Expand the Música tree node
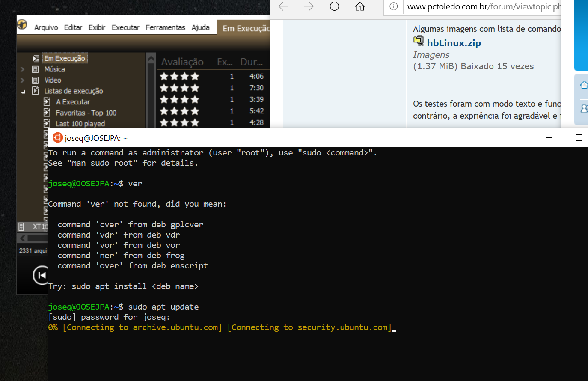The width and height of the screenshot is (588, 381). (23, 69)
